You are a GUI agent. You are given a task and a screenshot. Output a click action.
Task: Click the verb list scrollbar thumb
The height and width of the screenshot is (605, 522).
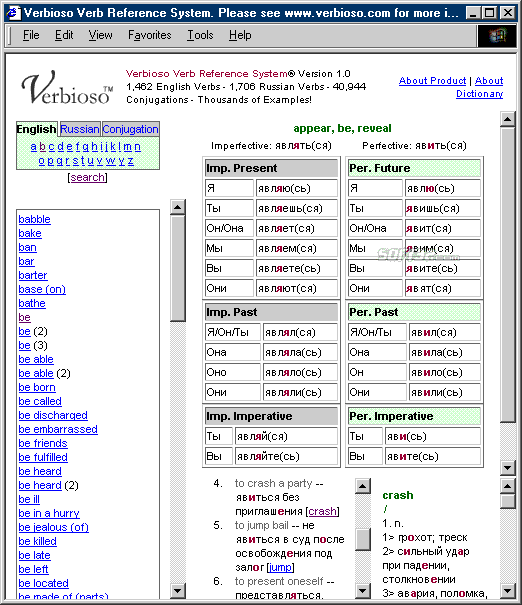tap(177, 268)
